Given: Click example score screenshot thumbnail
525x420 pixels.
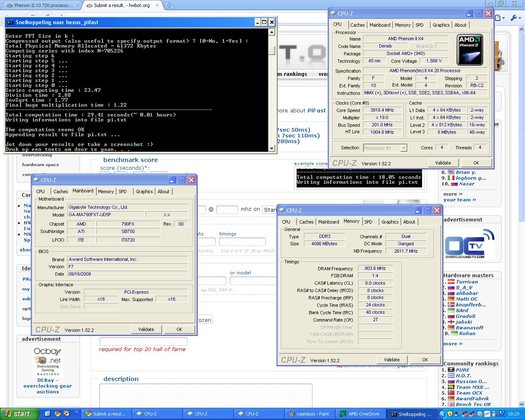Looking at the screenshot, I should tap(358, 177).
